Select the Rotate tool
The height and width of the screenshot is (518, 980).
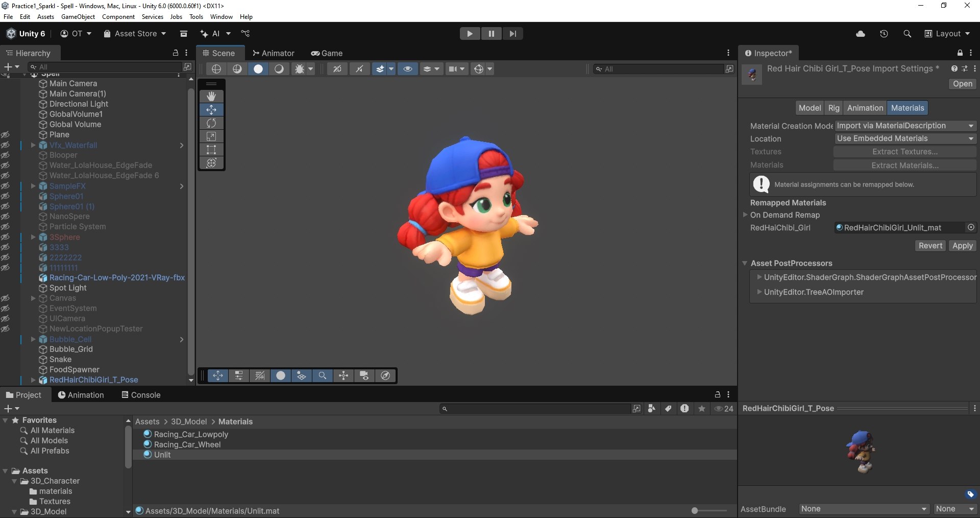(211, 123)
